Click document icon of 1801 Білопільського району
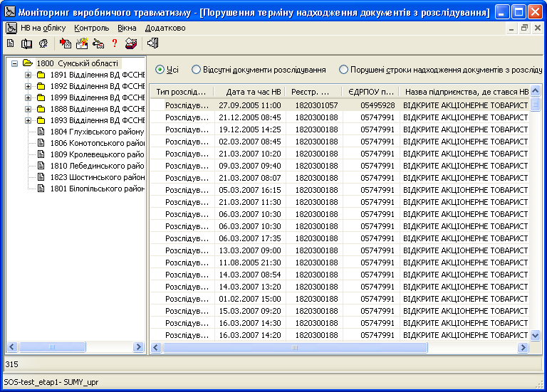Viewport: 547px width, 392px height. coord(41,189)
